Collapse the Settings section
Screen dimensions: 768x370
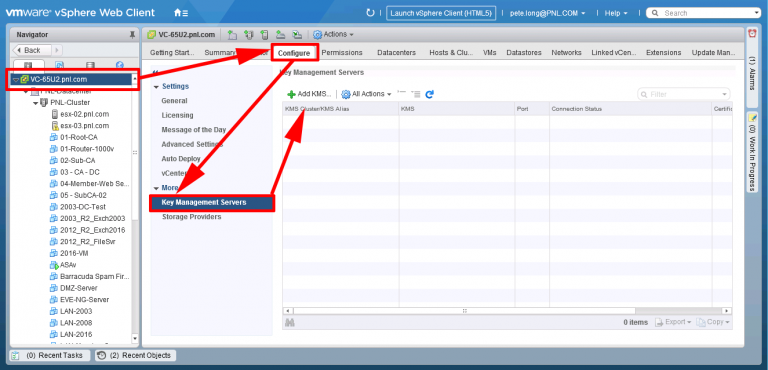[x=156, y=87]
